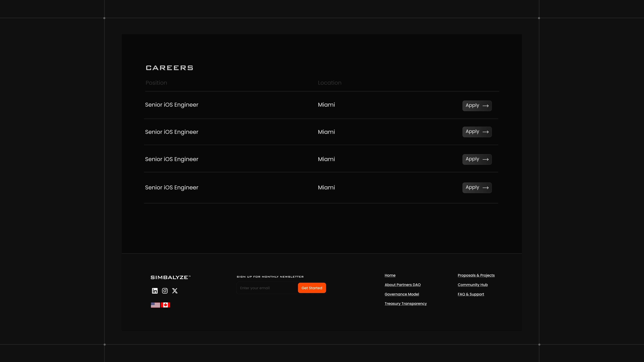Viewport: 644px width, 362px height.
Task: Visit the Community Hub link
Action: [x=472, y=285]
